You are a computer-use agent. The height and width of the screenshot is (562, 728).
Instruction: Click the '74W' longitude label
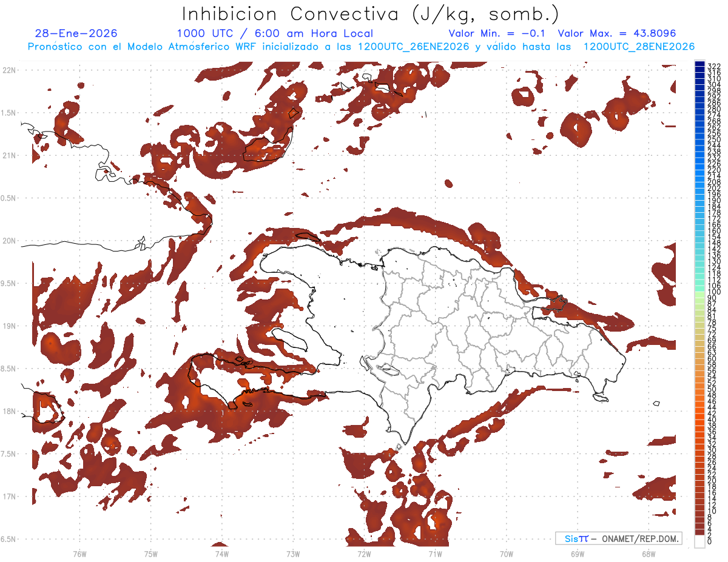(221, 554)
